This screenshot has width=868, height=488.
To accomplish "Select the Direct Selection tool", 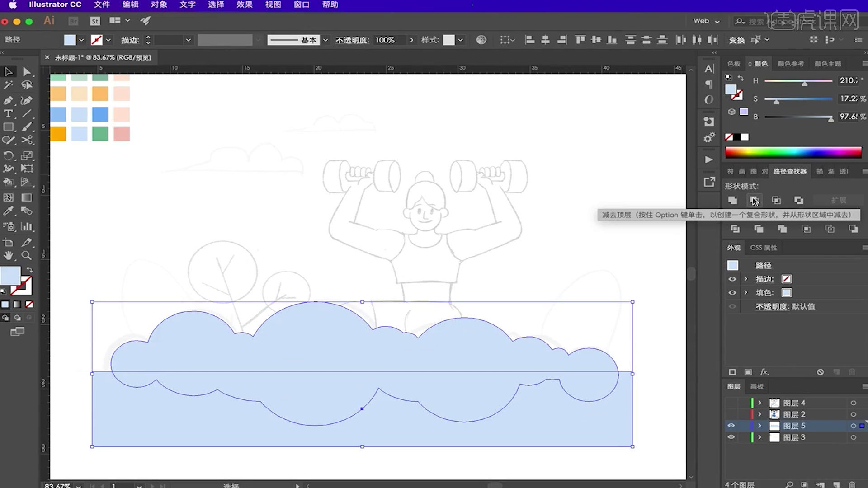I will pyautogui.click(x=27, y=71).
